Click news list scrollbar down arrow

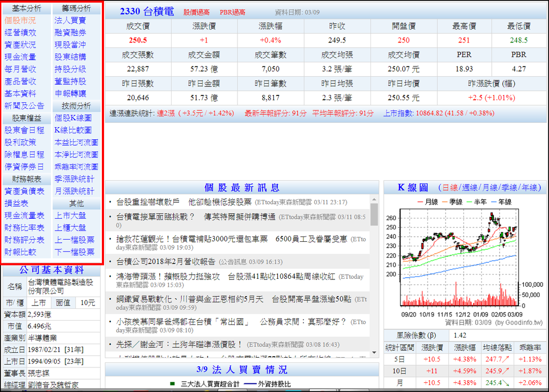click(374, 352)
